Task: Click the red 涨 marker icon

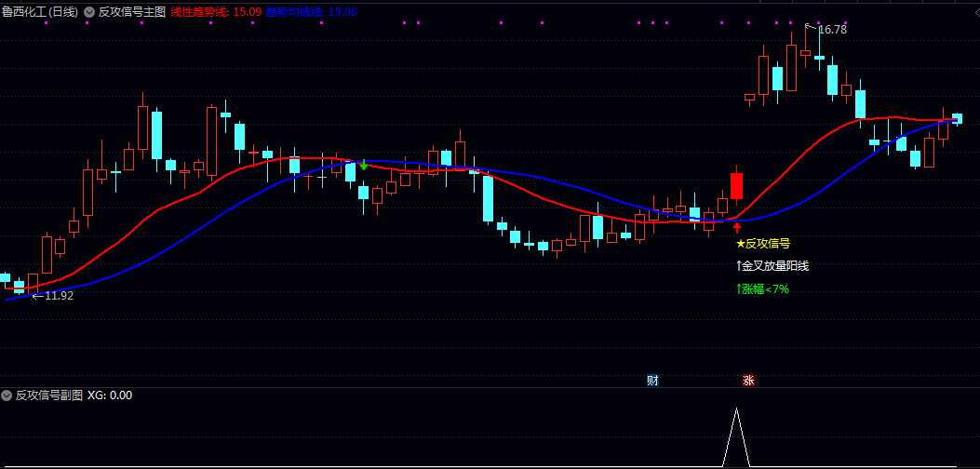Action: [x=749, y=381]
